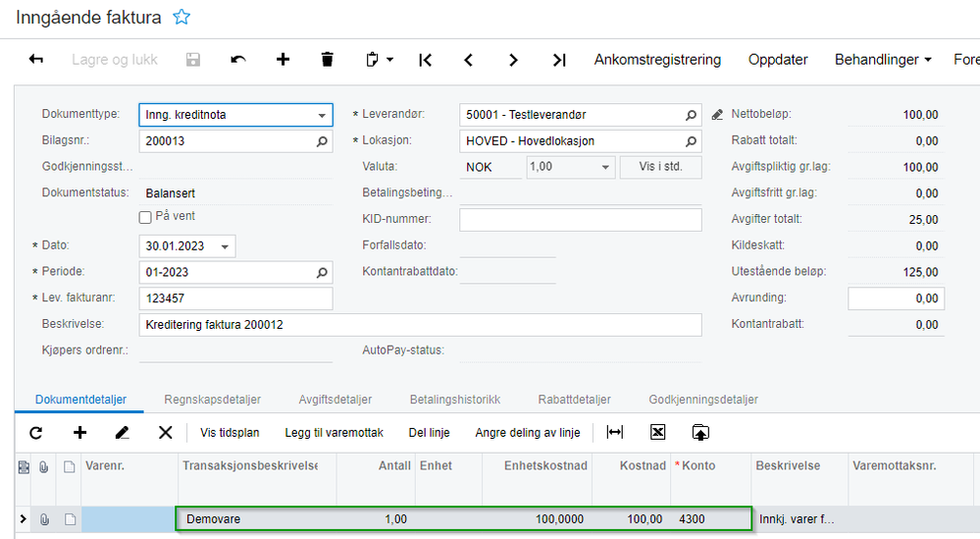Screen dimensions: 980x539
Task: Open the Rabattdetaljer tab
Action: (575, 400)
